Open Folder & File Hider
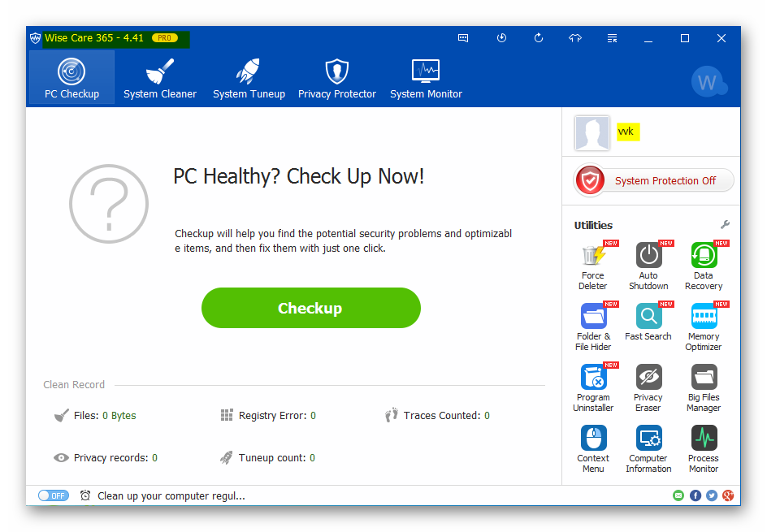Image resolution: width=767 pixels, height=532 pixels. point(593,327)
